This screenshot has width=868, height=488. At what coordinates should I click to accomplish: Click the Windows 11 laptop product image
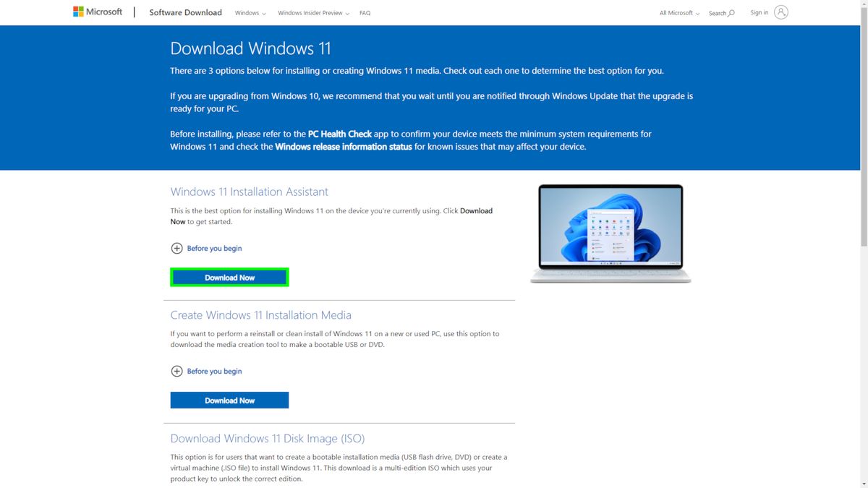(x=610, y=233)
